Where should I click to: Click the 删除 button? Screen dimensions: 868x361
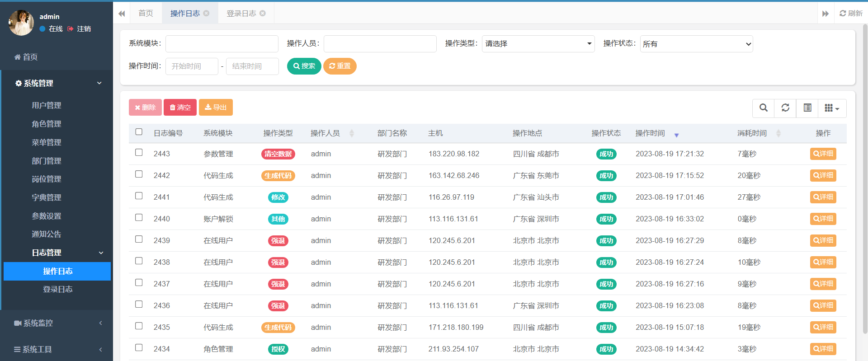tap(145, 107)
